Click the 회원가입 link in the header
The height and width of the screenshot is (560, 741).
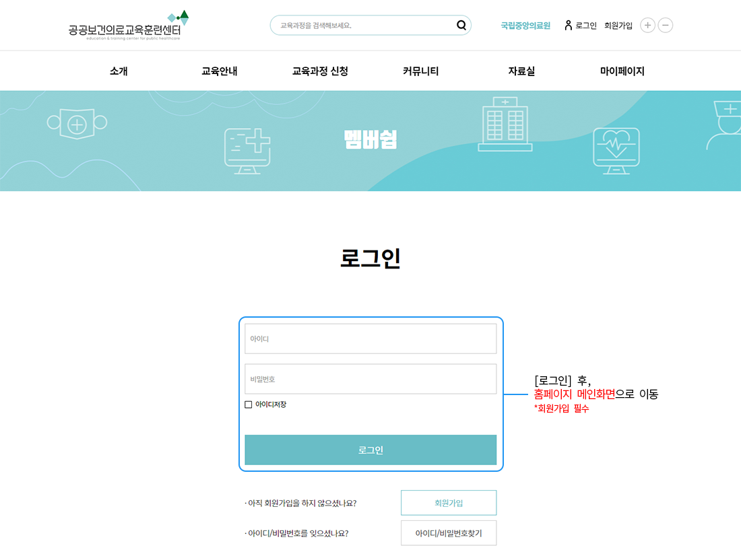pyautogui.click(x=618, y=25)
